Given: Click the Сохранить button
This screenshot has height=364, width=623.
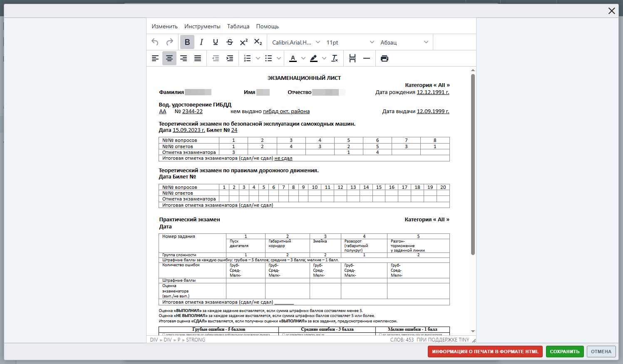Looking at the screenshot, I should click(x=565, y=352).
